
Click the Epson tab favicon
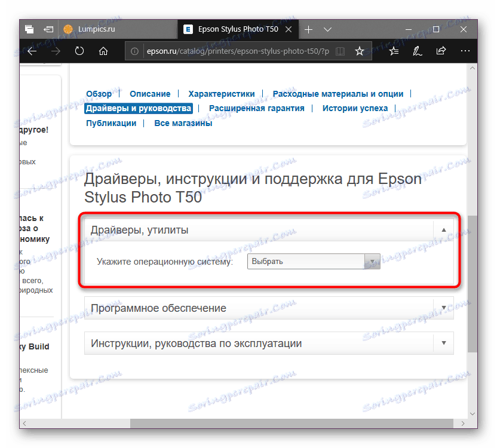point(188,29)
